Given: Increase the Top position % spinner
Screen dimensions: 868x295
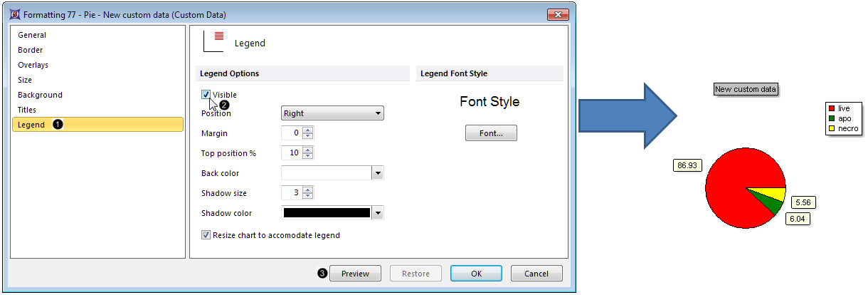Looking at the screenshot, I should [307, 150].
